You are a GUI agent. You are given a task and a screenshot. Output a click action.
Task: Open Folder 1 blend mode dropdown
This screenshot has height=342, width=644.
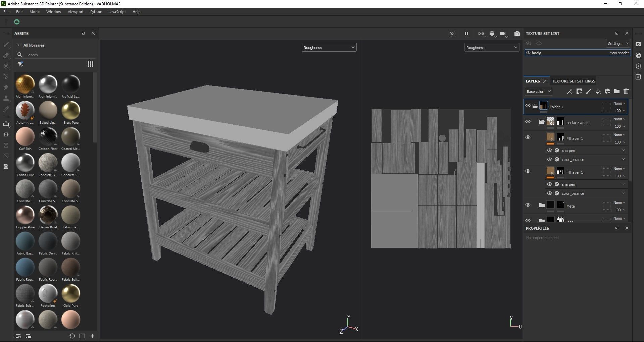619,103
